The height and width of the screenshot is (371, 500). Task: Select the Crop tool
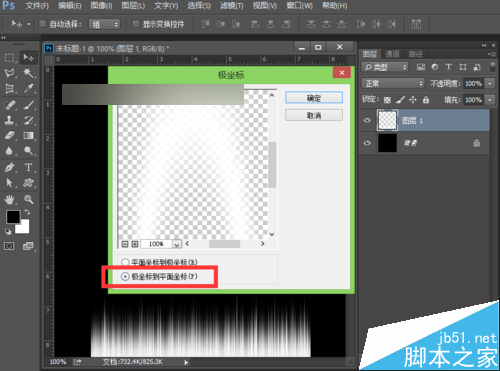(9, 89)
